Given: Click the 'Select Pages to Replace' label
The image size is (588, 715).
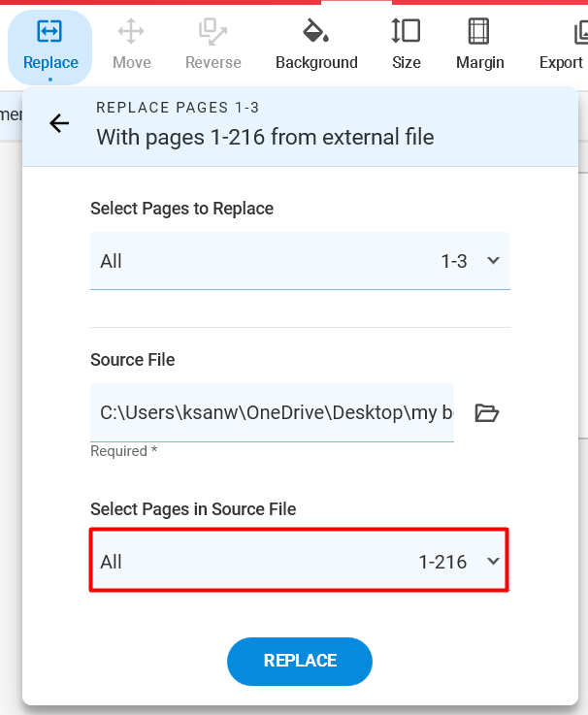Looking at the screenshot, I should pyautogui.click(x=181, y=209).
